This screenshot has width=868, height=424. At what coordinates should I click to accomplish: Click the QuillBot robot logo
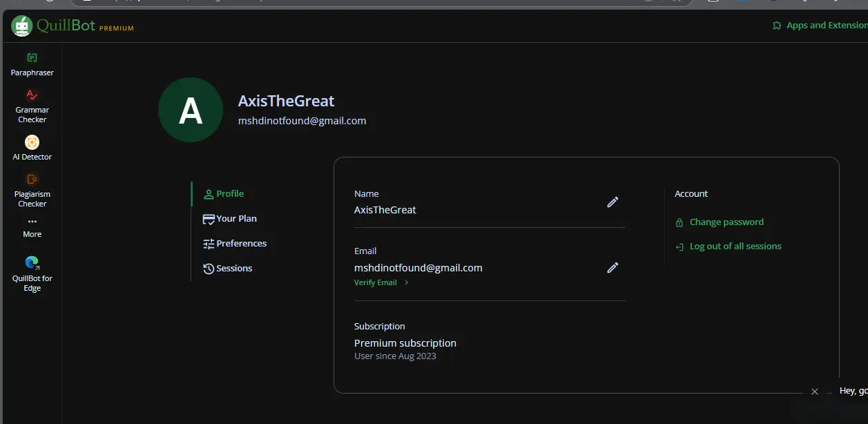tap(22, 26)
